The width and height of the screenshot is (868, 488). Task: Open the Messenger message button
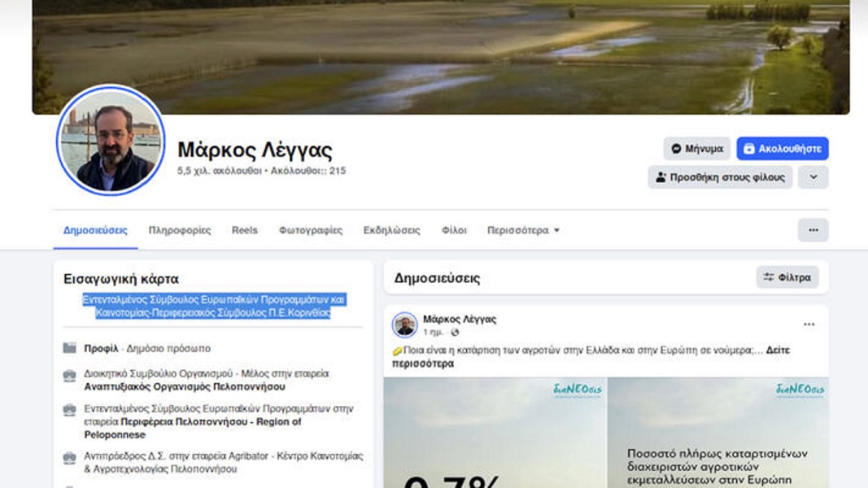[x=696, y=149]
